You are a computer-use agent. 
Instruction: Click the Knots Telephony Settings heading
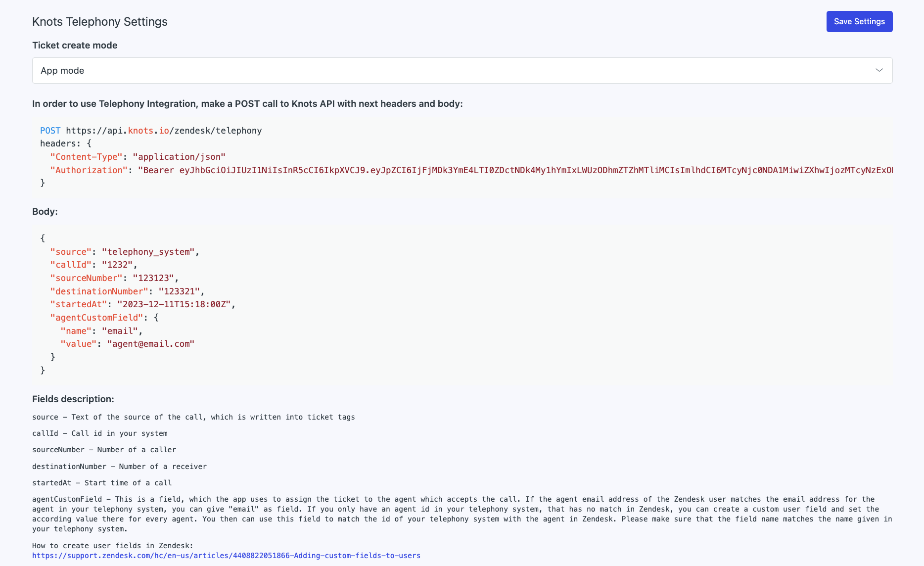(x=100, y=22)
